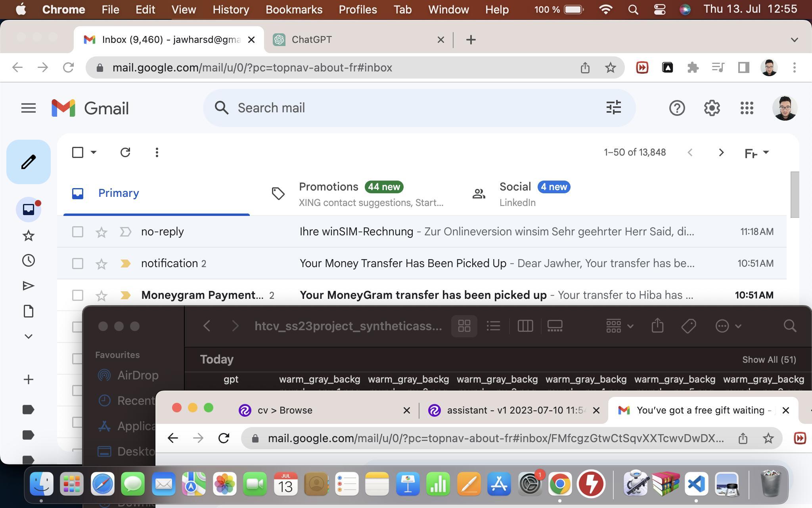The image size is (812, 508).
Task: Open select dropdown arrow beside select-all checkbox
Action: click(94, 152)
